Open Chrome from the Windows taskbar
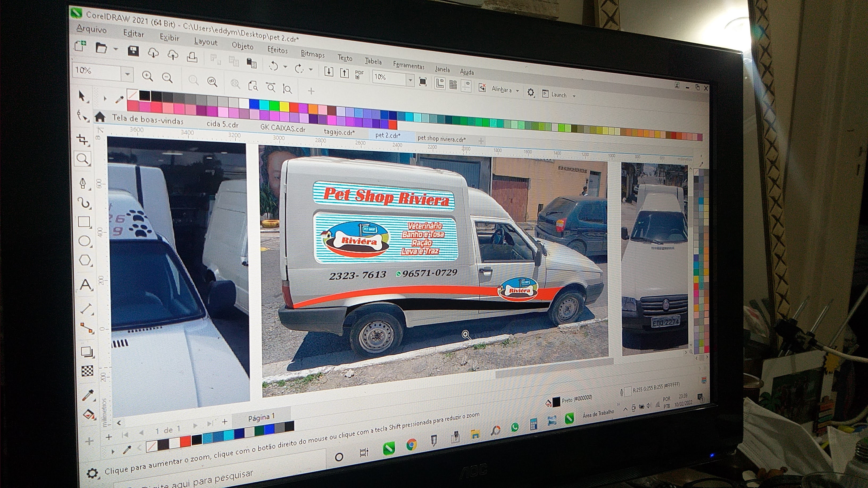The height and width of the screenshot is (488, 868). tap(411, 445)
